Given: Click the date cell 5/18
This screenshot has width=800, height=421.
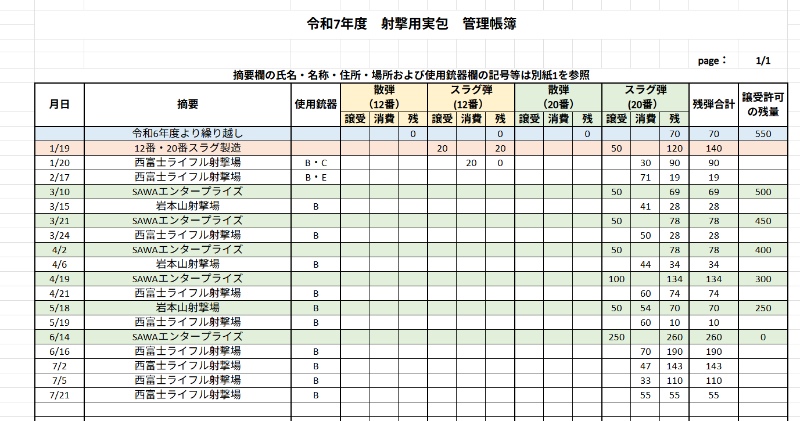Looking at the screenshot, I should [x=60, y=308].
